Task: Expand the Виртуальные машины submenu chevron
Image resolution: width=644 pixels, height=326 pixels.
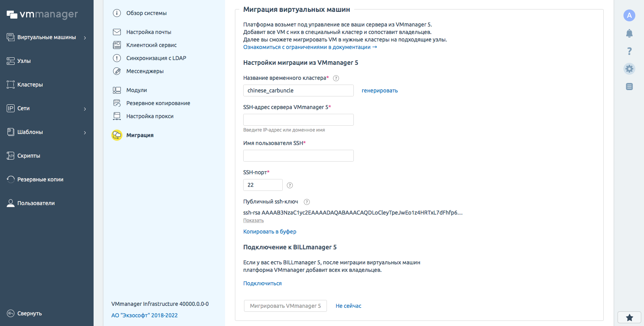Action: click(x=85, y=38)
